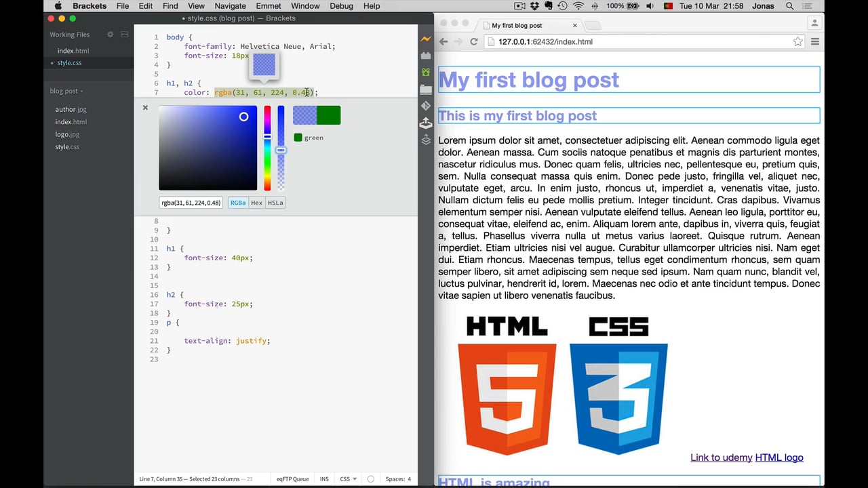868x488 pixels.
Task: Switch color format to HSLa
Action: pos(275,203)
